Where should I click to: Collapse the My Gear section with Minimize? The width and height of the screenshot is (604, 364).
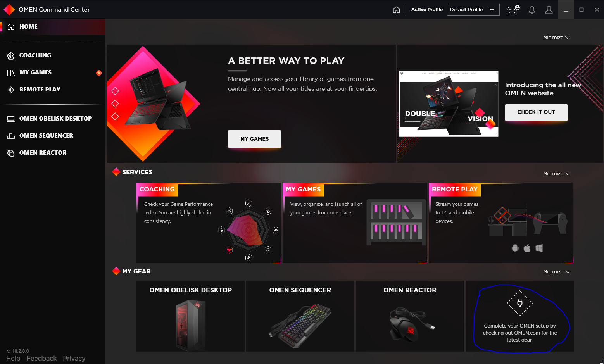[x=556, y=272]
